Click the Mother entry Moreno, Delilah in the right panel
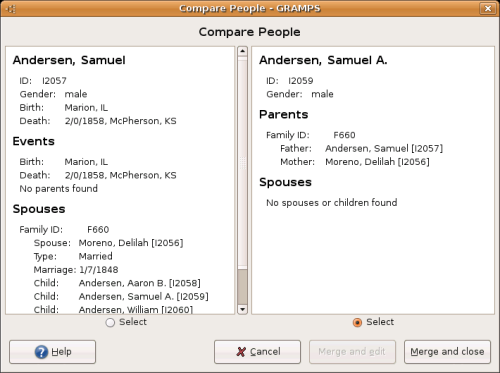 coord(377,162)
